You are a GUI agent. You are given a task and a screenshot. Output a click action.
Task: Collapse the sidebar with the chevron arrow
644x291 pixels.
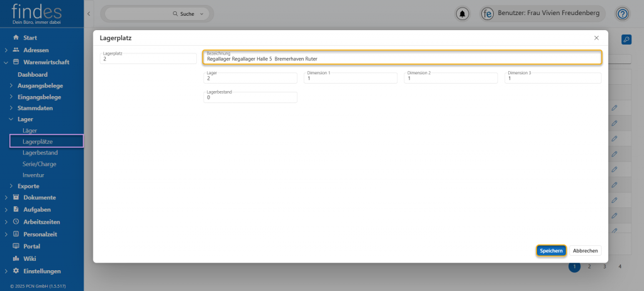(89, 13)
